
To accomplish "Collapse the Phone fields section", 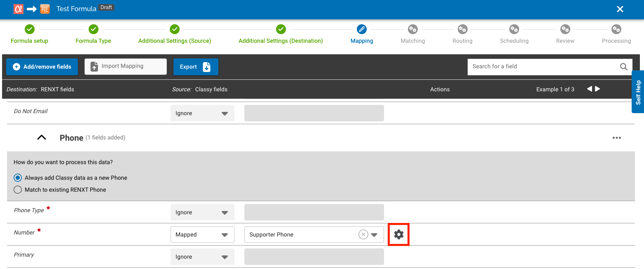I will [41, 137].
